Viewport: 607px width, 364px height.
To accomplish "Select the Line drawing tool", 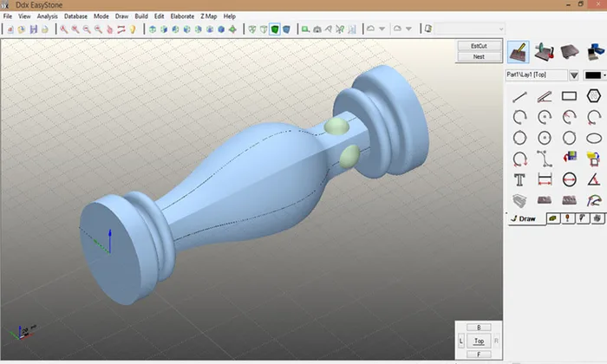I will (x=519, y=97).
